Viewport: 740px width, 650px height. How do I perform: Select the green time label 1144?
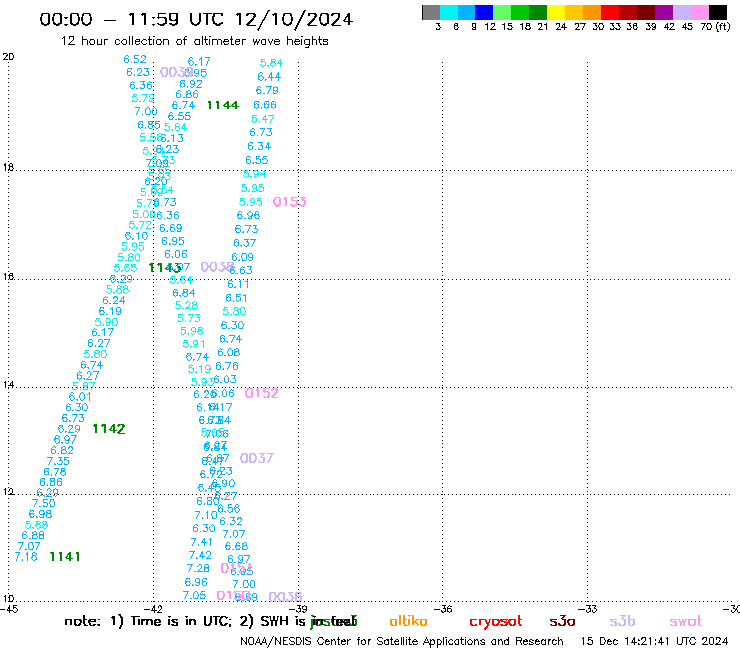tap(223, 105)
